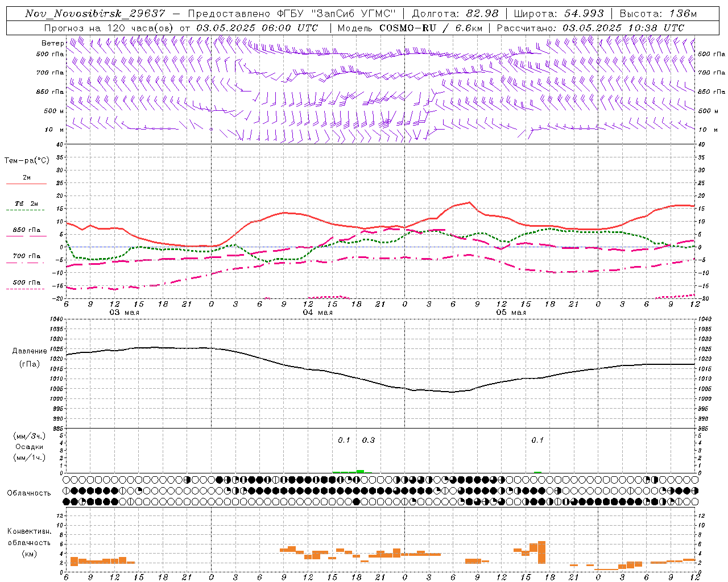
Task: Click the Ветер wind panel label
Action: (52, 43)
